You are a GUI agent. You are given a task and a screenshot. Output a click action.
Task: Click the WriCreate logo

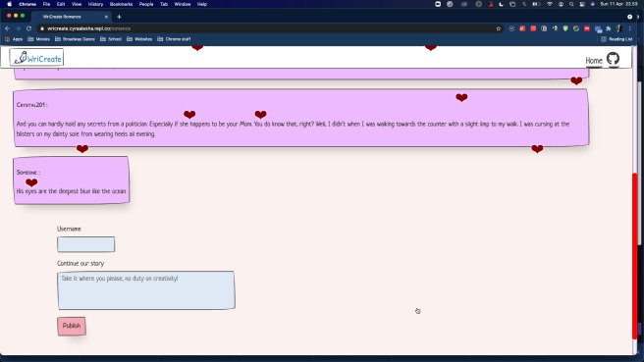click(37, 58)
